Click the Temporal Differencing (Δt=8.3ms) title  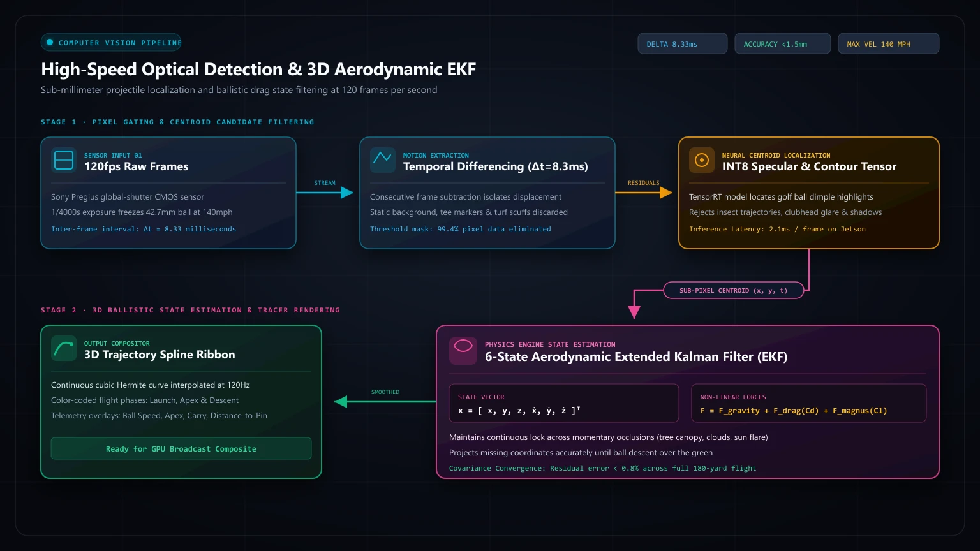[496, 166]
